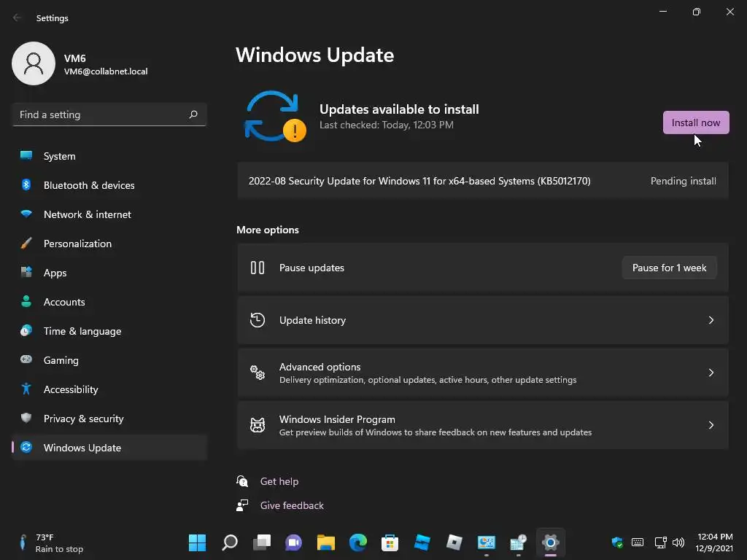Open the Start menu from the taskbar

coord(197,542)
